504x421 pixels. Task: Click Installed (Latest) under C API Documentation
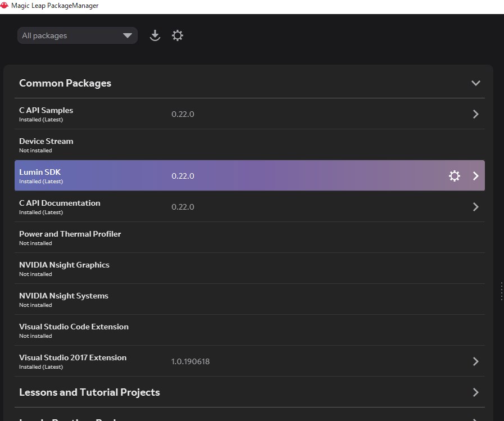(41, 212)
